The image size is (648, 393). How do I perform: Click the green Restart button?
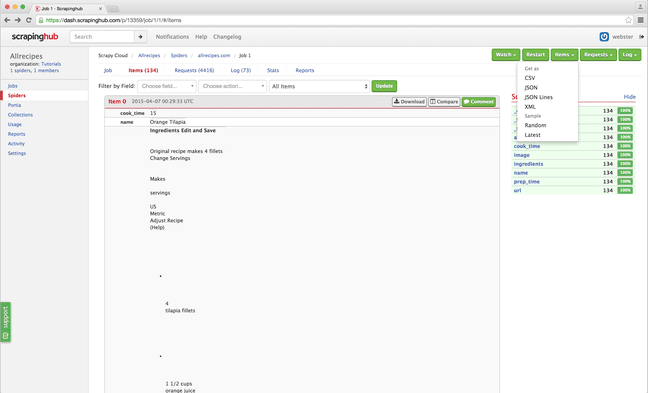535,55
